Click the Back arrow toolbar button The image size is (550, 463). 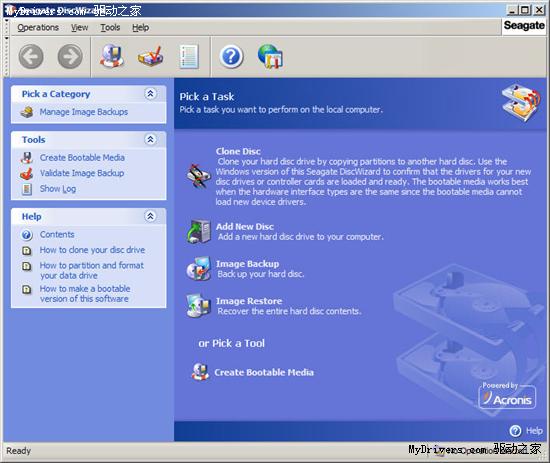click(31, 56)
